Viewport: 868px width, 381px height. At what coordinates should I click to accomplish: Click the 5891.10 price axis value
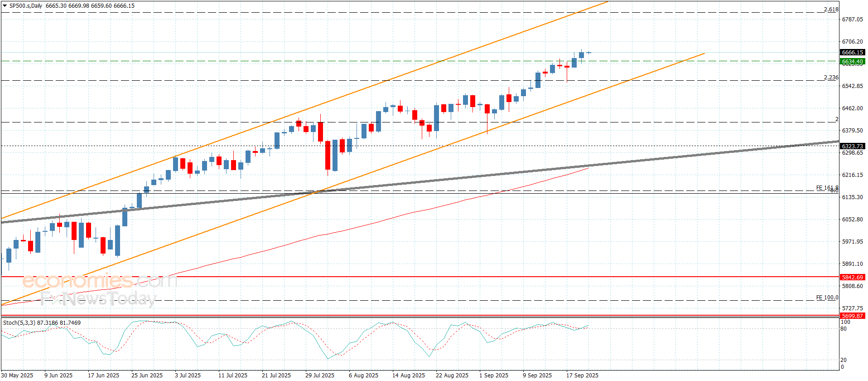[x=852, y=264]
